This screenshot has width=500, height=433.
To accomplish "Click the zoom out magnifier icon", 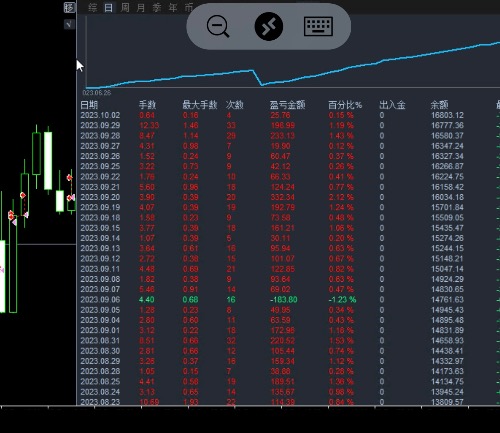I will [x=218, y=27].
